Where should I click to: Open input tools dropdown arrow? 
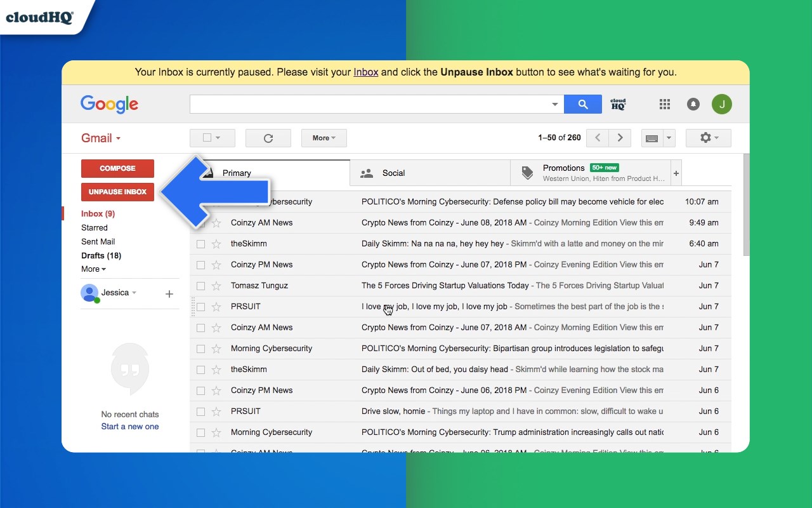point(669,138)
